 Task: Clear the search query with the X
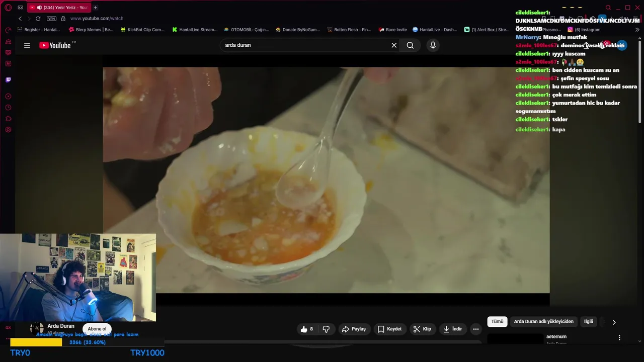tap(394, 45)
